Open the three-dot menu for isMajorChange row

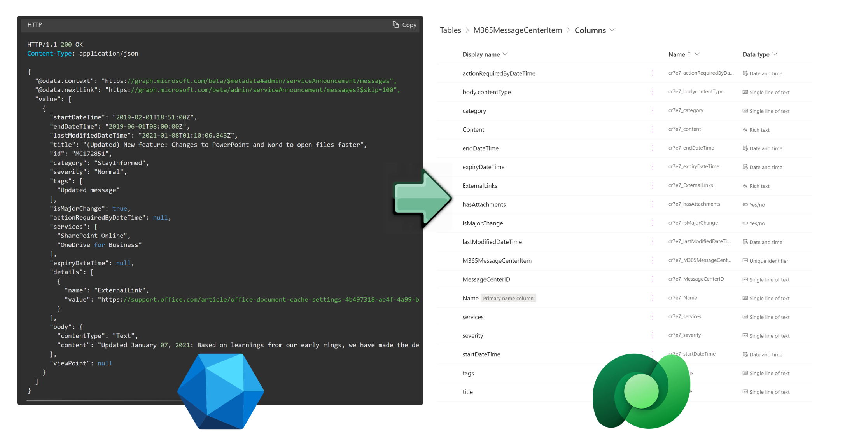click(653, 223)
